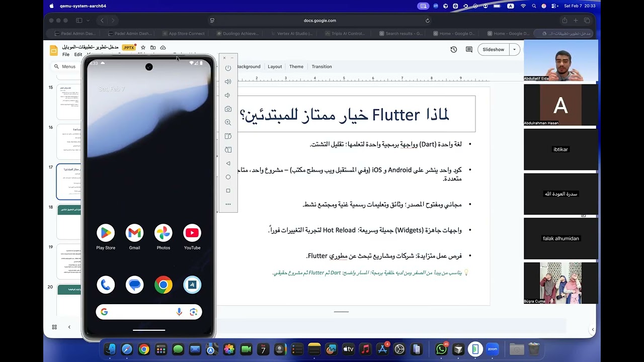This screenshot has height=362, width=644.
Task: Collapse the filmstrip with the left arrow
Action: coord(69,327)
